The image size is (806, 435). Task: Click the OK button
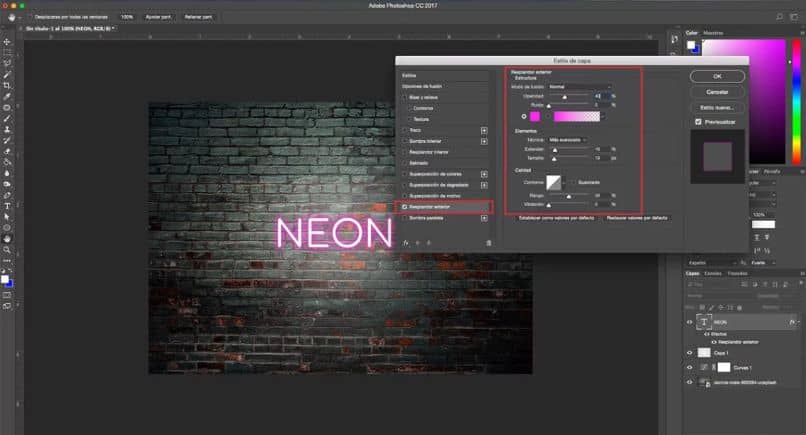pos(717,76)
